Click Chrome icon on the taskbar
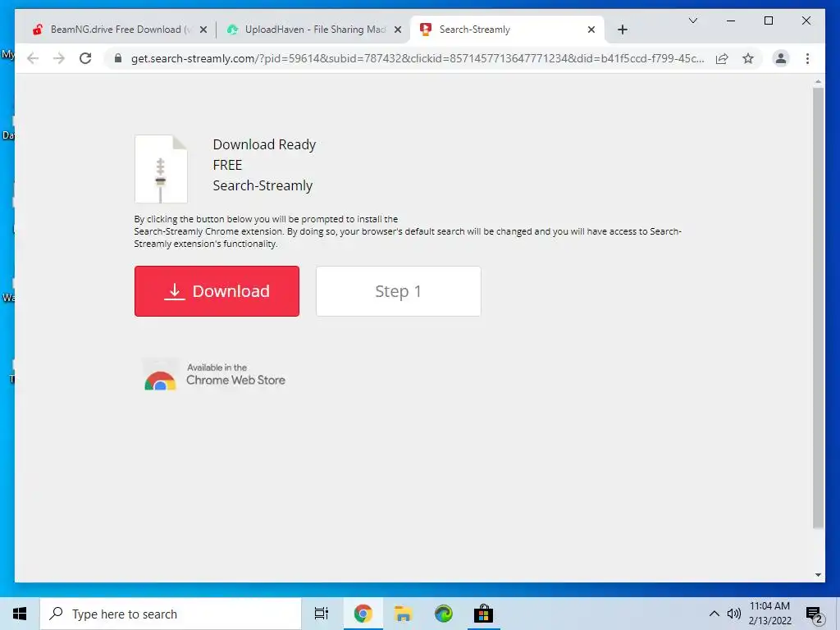840x630 pixels. point(363,614)
